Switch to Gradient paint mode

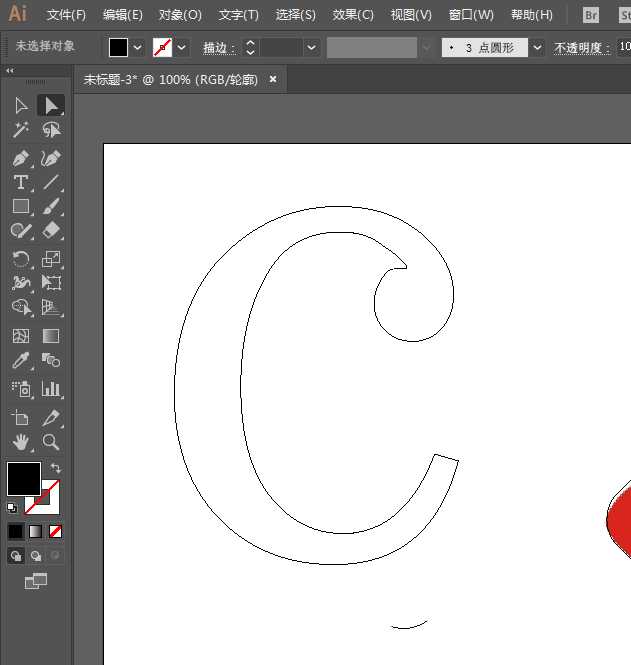pos(36,531)
